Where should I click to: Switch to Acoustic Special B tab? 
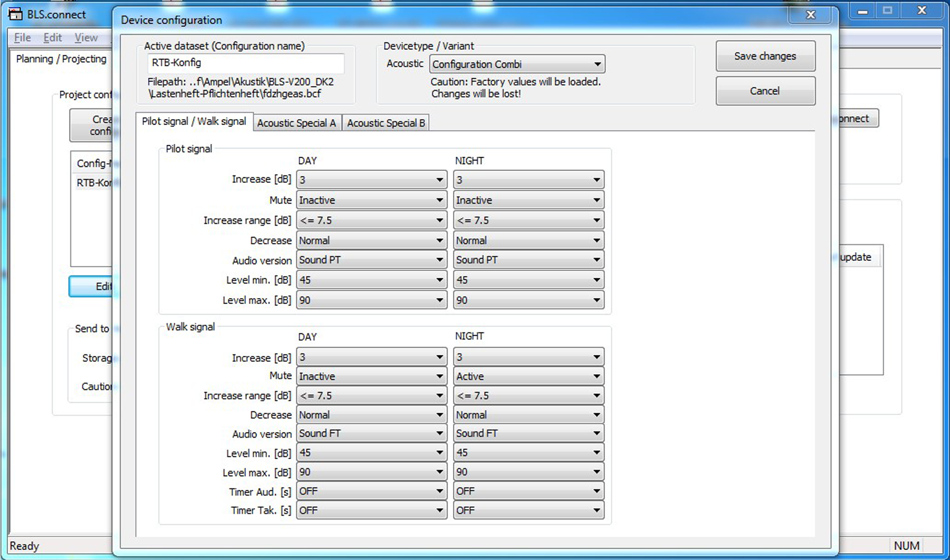pos(386,123)
